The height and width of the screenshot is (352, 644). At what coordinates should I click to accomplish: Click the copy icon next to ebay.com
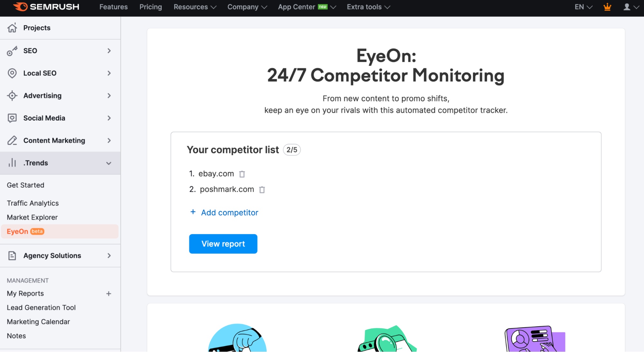(x=242, y=174)
